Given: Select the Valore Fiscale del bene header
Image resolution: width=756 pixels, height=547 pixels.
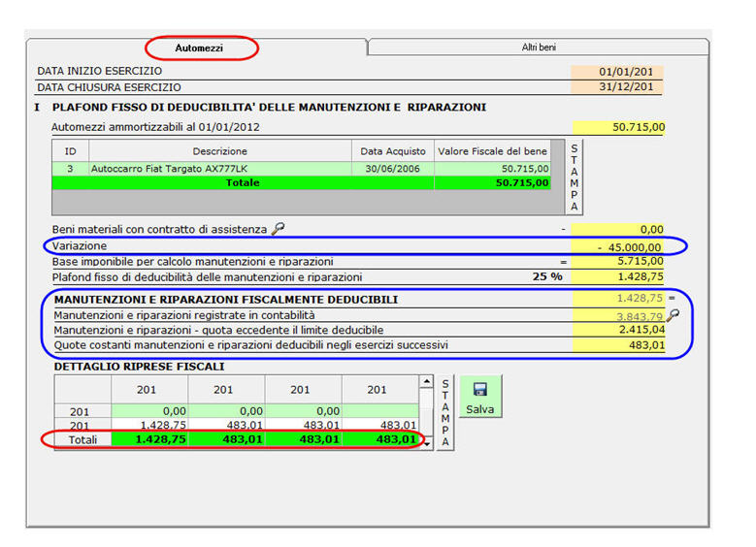Looking at the screenshot, I should (492, 151).
